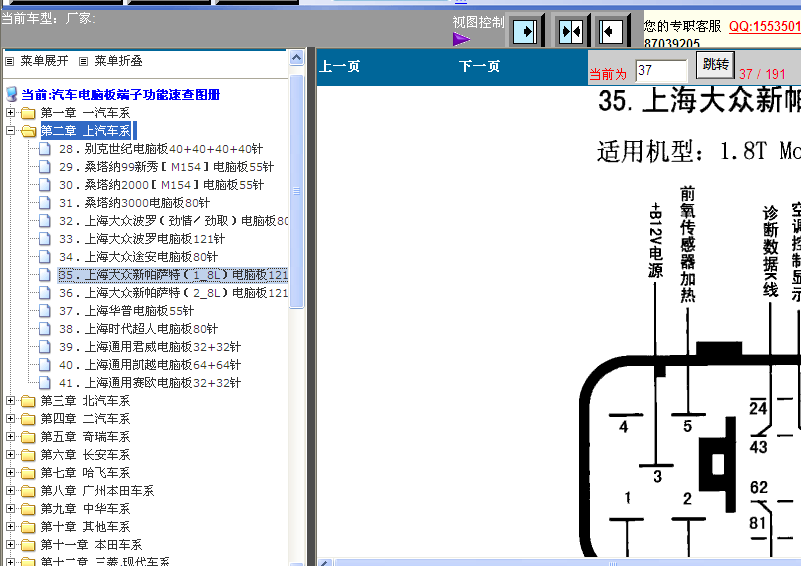Open 37.上海华普电脑板55针 entry text
Image resolution: width=801 pixels, height=566 pixels.
[127, 311]
